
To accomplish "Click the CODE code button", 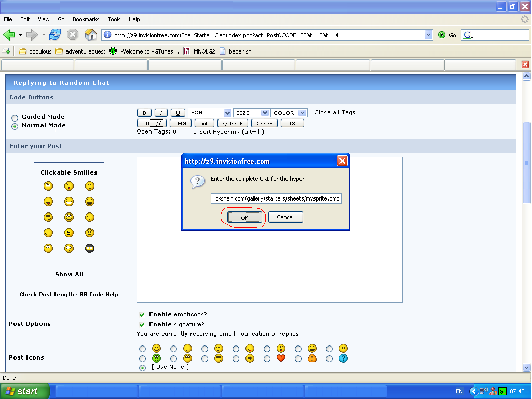I will tap(264, 123).
